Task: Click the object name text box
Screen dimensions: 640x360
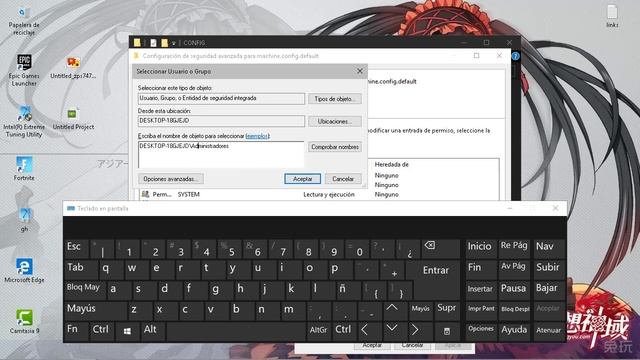Action: coord(221,155)
